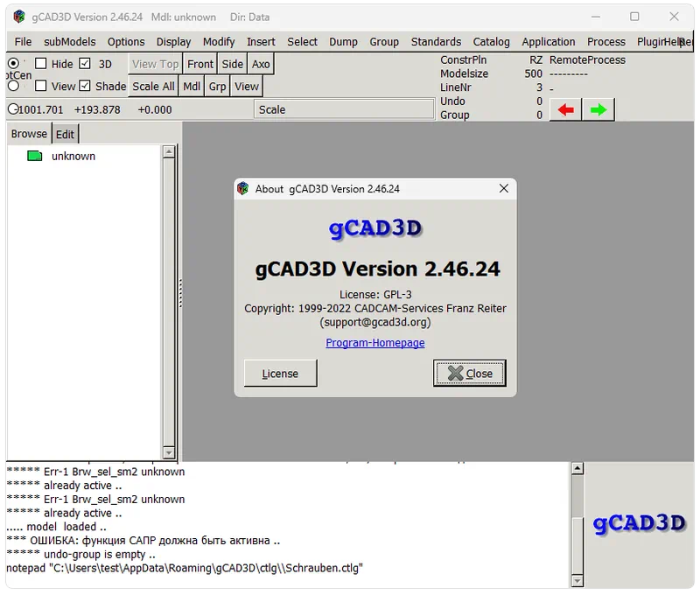Click the 'undo-group is empty' log line
700x595 pixels.
click(x=80, y=554)
